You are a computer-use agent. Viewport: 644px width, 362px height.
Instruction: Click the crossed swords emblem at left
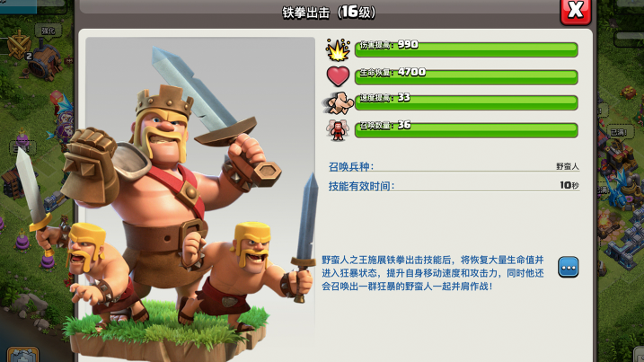[19, 45]
